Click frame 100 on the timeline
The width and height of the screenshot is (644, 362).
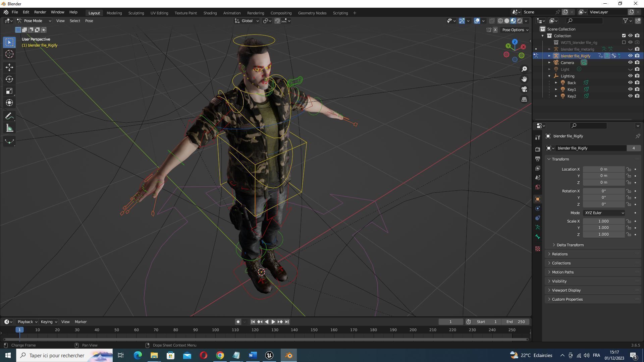(215, 330)
